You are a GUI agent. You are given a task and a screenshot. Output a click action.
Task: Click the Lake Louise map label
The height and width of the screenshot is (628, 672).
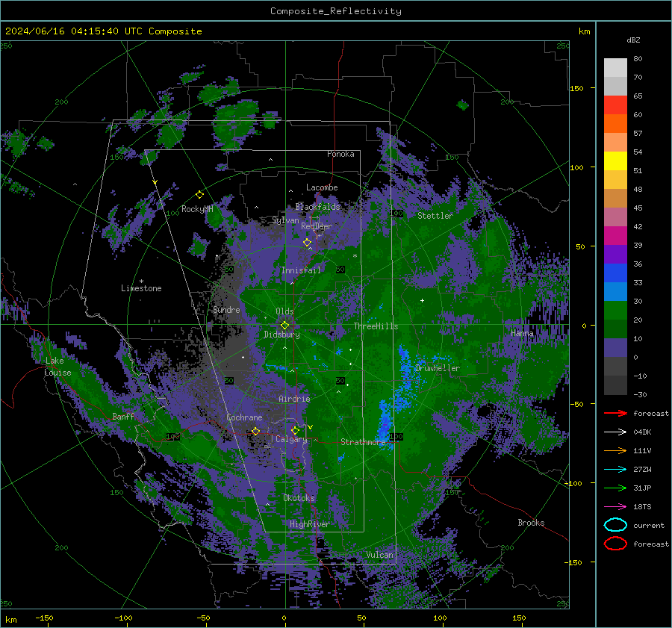[57, 367]
